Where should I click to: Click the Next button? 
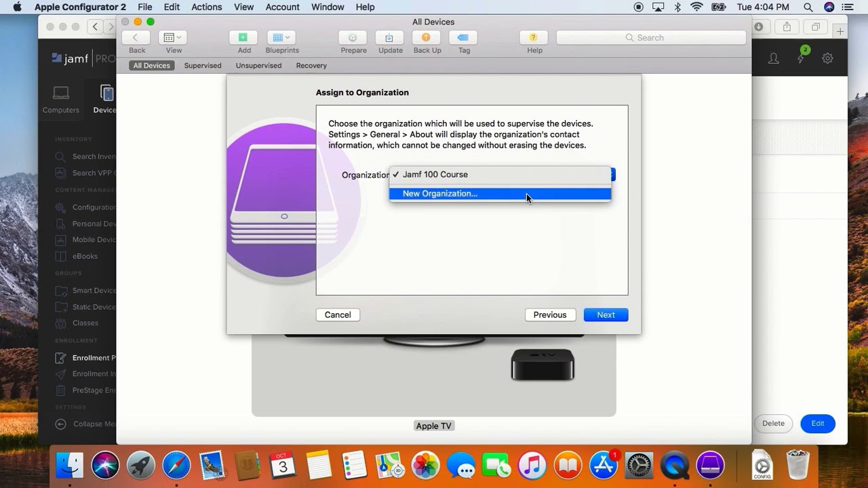point(606,315)
